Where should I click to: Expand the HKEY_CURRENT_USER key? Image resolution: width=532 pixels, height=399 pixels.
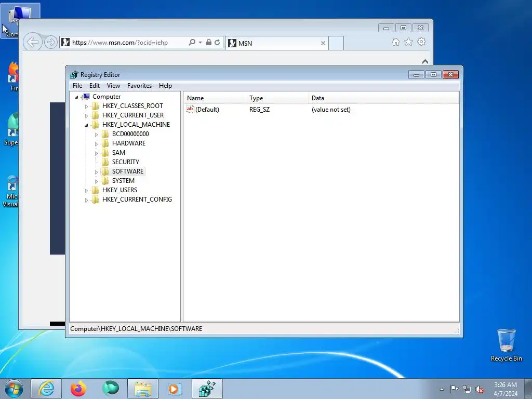(x=86, y=116)
